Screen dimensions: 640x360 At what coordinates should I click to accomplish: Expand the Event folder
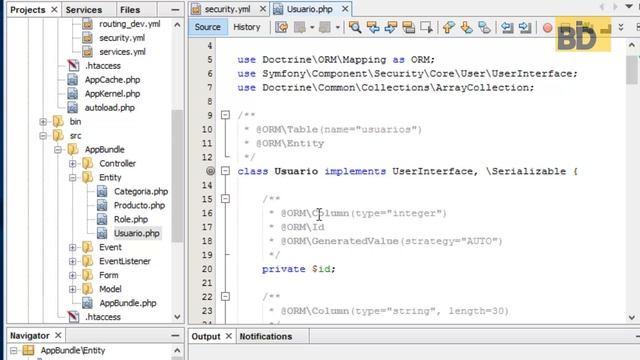[72, 247]
